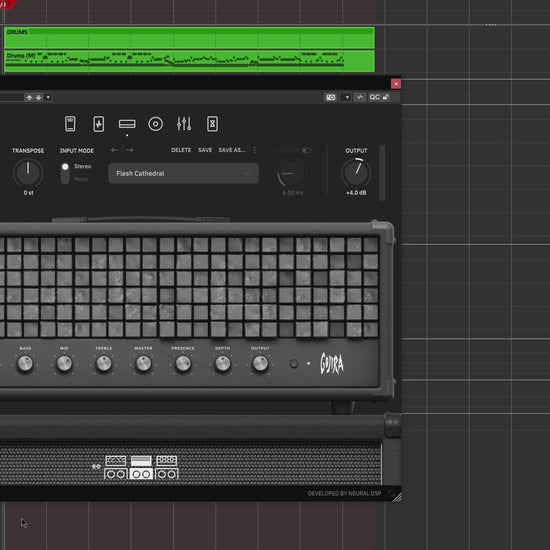Toggle the dimmed doubler switch
550x550 pixels.
tap(306, 150)
